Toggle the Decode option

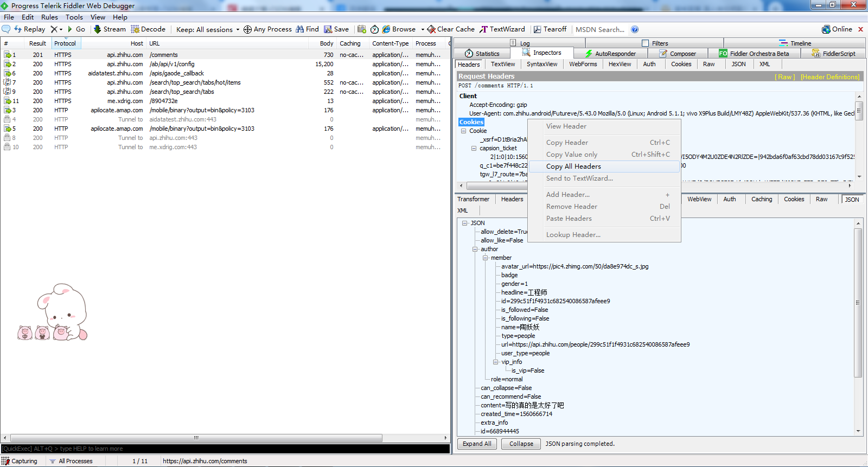click(x=148, y=29)
